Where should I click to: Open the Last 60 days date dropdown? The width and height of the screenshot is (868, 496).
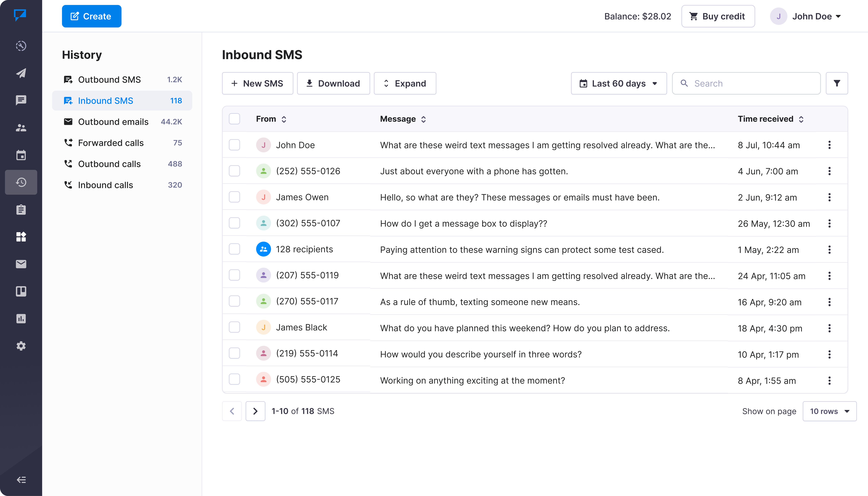[619, 83]
